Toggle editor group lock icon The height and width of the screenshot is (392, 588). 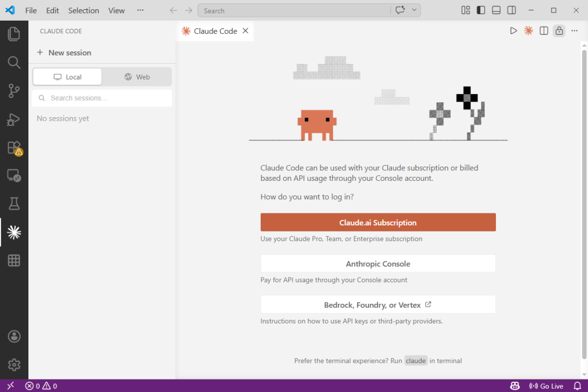(x=559, y=30)
